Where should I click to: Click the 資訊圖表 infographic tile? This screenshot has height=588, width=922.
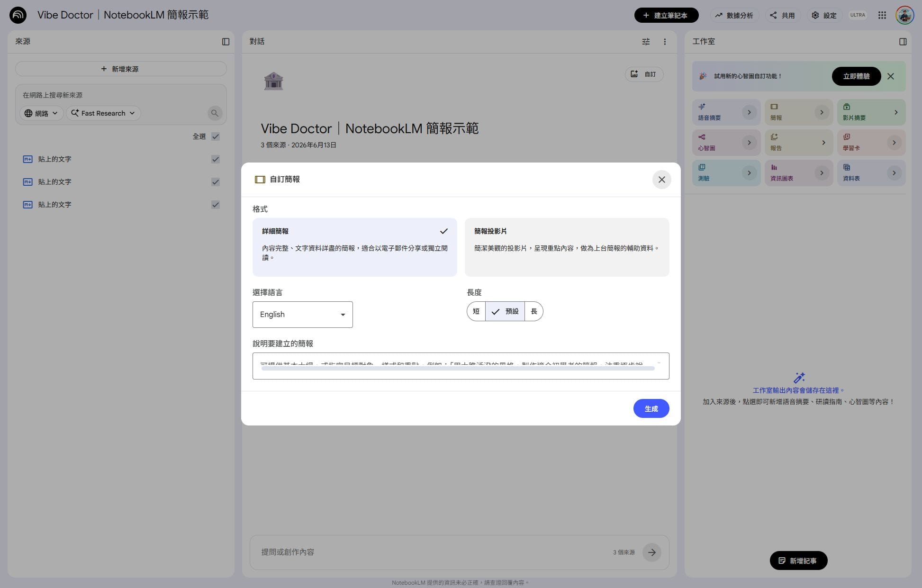(x=799, y=173)
